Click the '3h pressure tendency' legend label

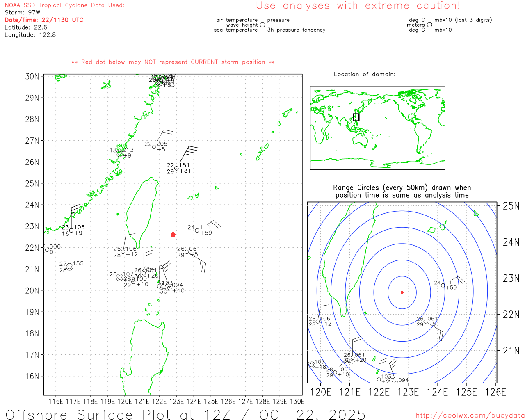click(296, 30)
